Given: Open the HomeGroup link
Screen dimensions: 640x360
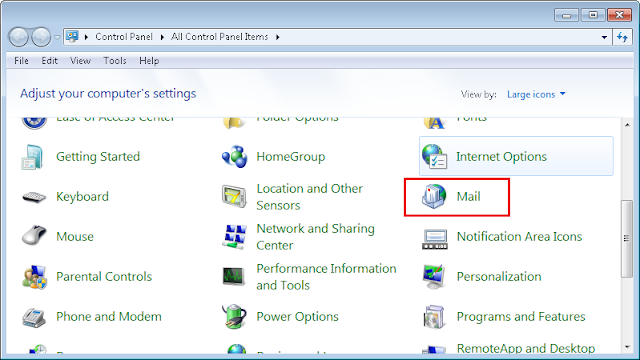Looking at the screenshot, I should point(291,157).
